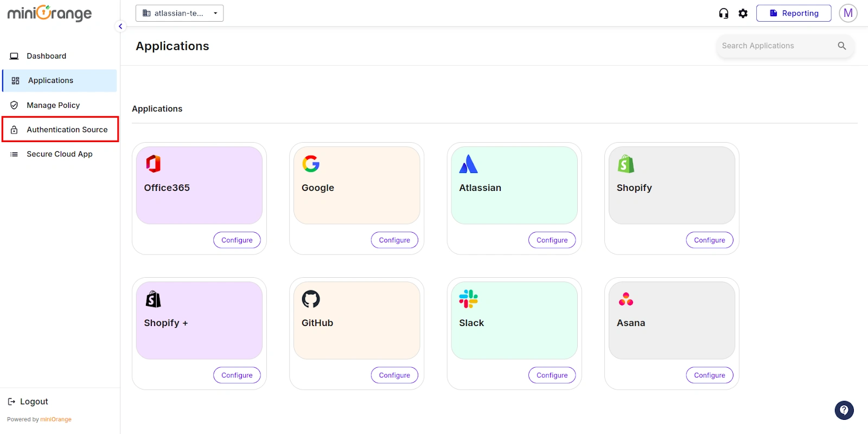Image resolution: width=868 pixels, height=434 pixels.
Task: Open the user profile avatar M
Action: 848,13
